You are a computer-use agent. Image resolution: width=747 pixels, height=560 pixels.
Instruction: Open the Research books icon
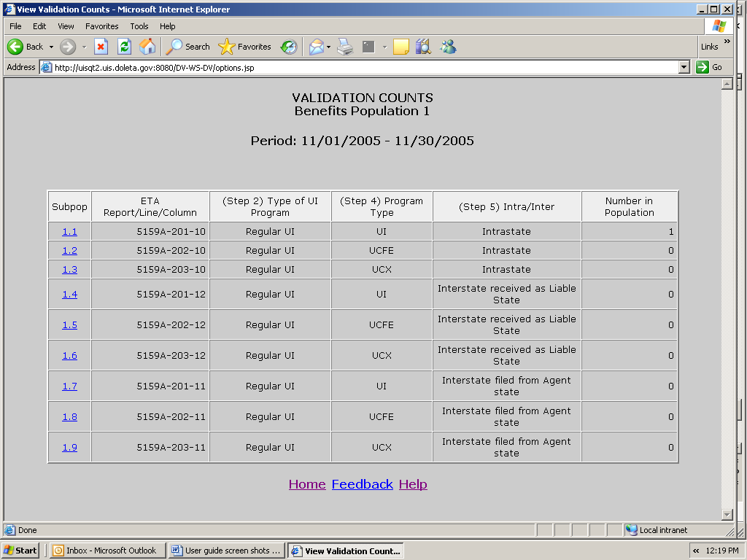click(423, 47)
